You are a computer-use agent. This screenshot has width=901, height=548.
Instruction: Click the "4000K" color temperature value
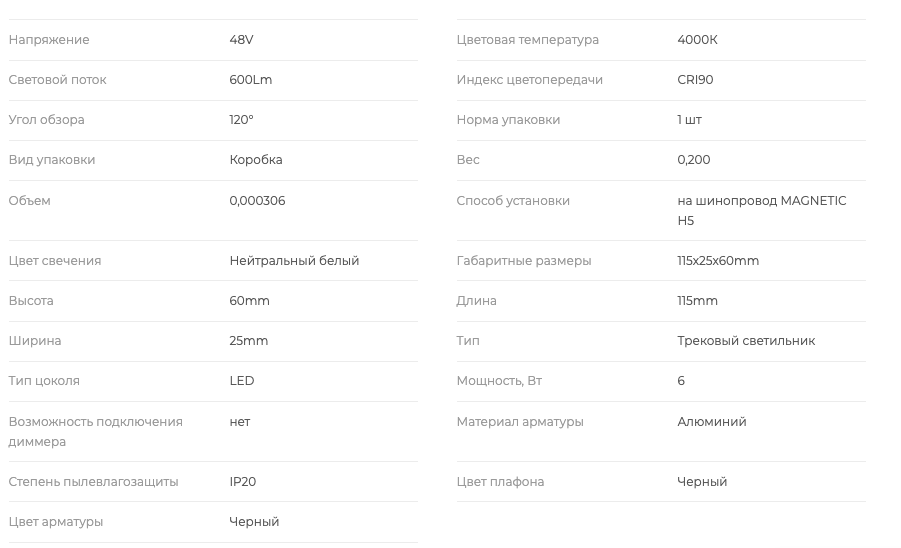(x=697, y=40)
